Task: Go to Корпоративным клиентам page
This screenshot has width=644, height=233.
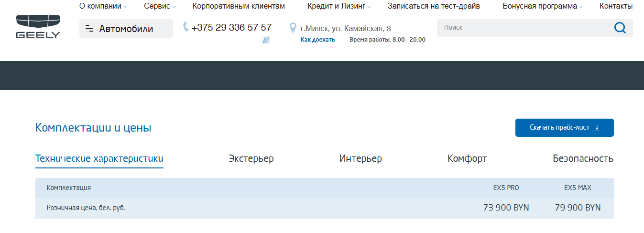Action: pyautogui.click(x=239, y=6)
